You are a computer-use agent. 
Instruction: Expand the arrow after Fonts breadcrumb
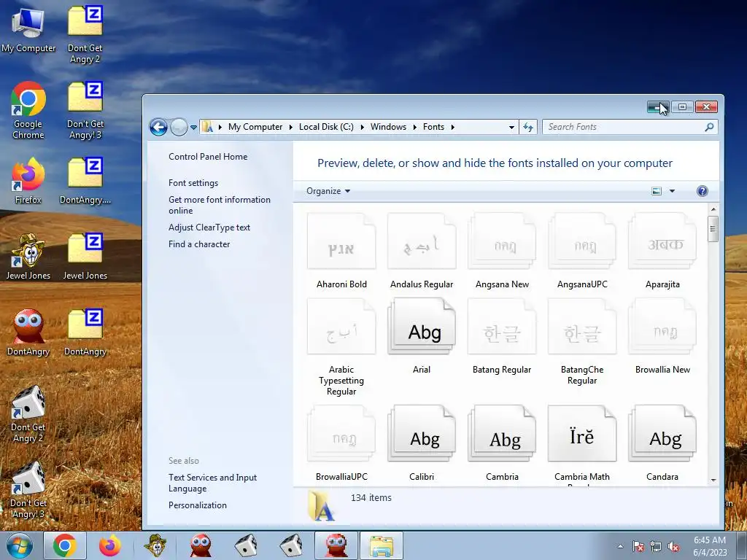(x=452, y=127)
